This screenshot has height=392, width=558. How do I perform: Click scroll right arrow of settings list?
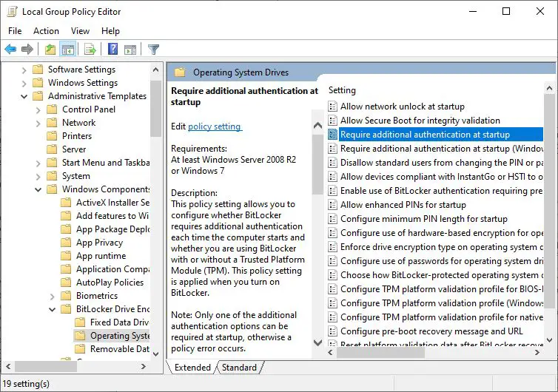[x=537, y=353]
